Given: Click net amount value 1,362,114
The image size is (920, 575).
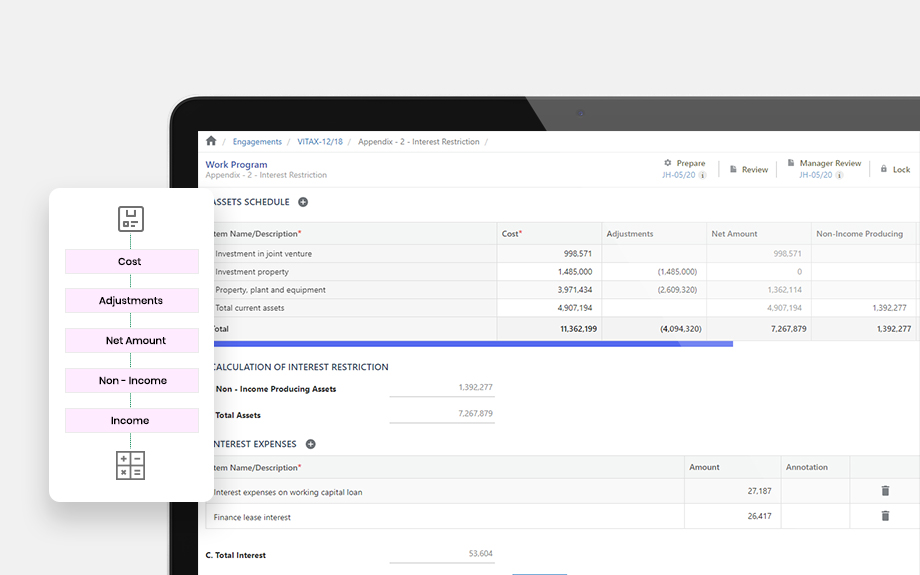Looking at the screenshot, I should tap(784, 290).
